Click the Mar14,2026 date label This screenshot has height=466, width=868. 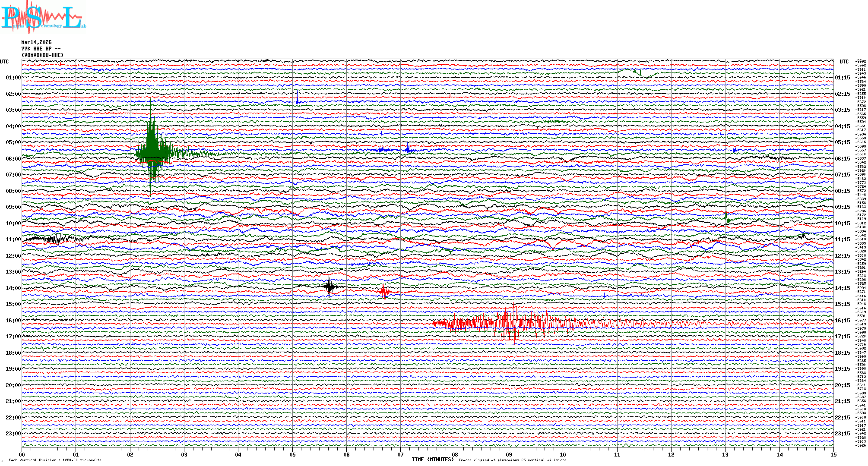(x=36, y=42)
